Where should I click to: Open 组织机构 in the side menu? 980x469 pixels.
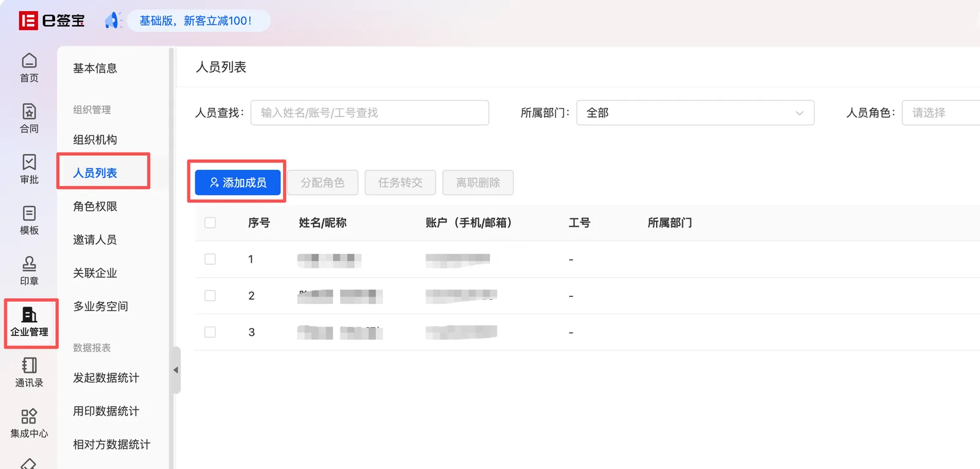(x=95, y=140)
